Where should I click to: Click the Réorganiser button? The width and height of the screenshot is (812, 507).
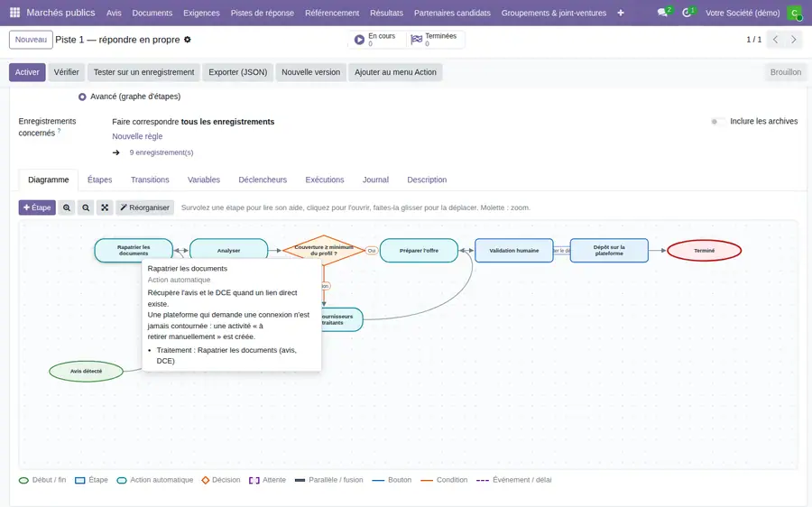coord(145,207)
